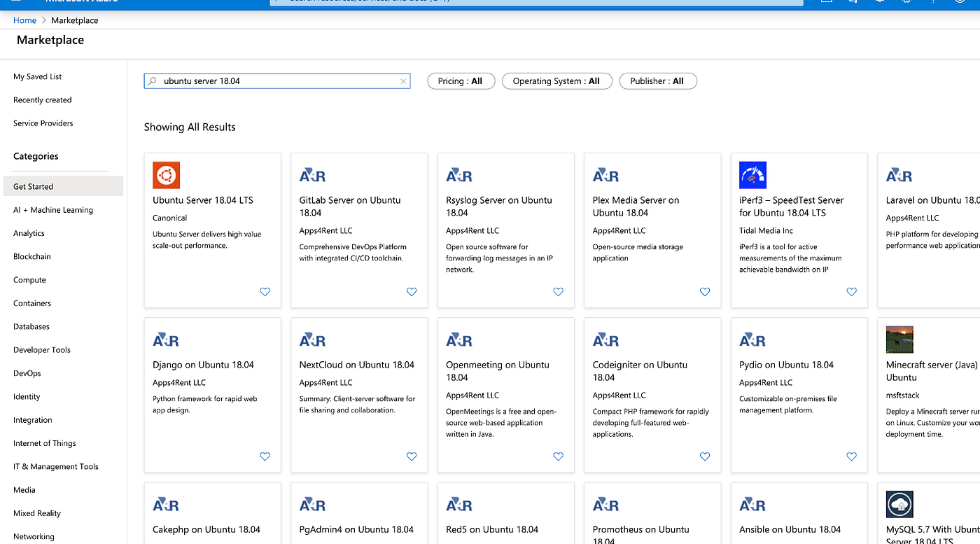Click the A4R logo on the Ansible card

click(752, 505)
